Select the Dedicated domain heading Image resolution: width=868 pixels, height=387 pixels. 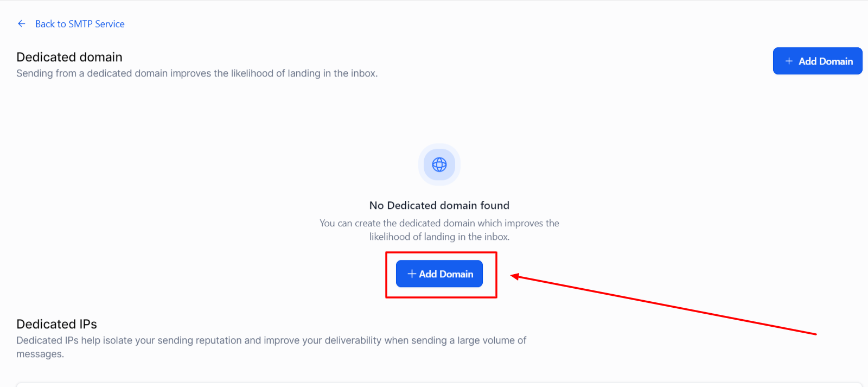(69, 57)
